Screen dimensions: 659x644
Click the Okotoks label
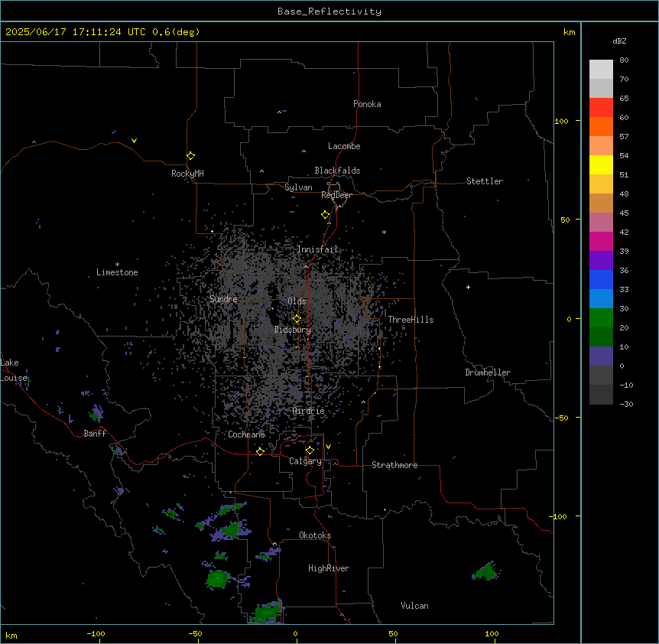[315, 535]
